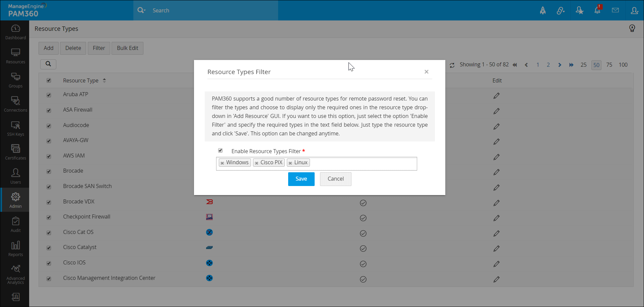Screen dimensions: 644x307
Task: Open Advanced Analytics in the sidebar
Action: (x=15, y=275)
